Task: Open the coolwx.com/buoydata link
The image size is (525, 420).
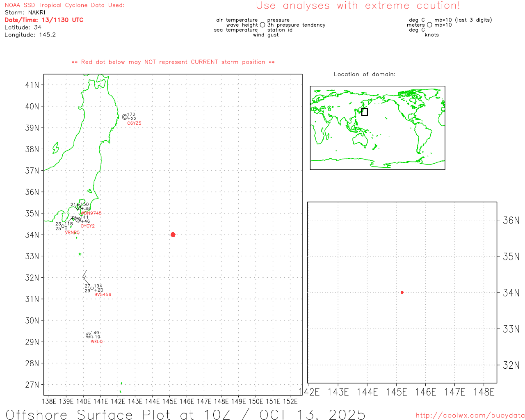Action: click(470, 415)
